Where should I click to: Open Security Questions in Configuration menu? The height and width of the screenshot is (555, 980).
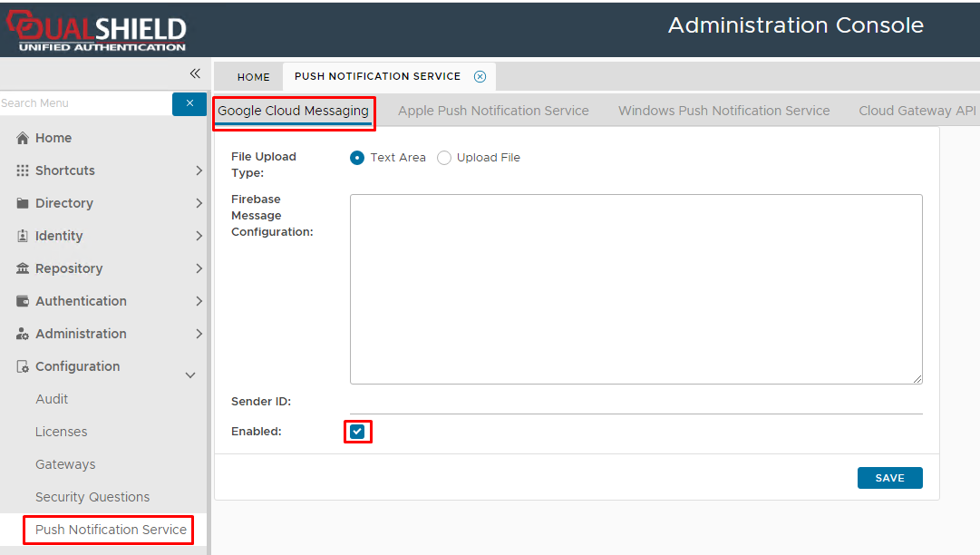click(x=92, y=497)
